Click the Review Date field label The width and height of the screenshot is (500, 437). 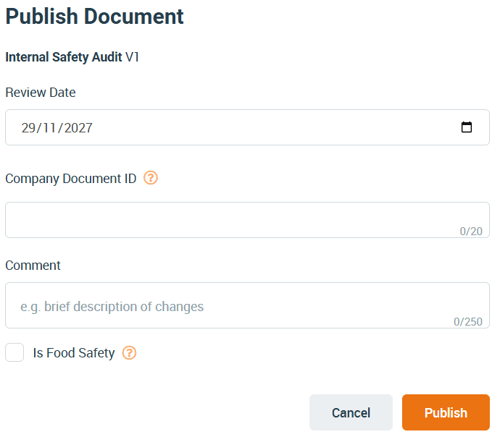point(40,92)
